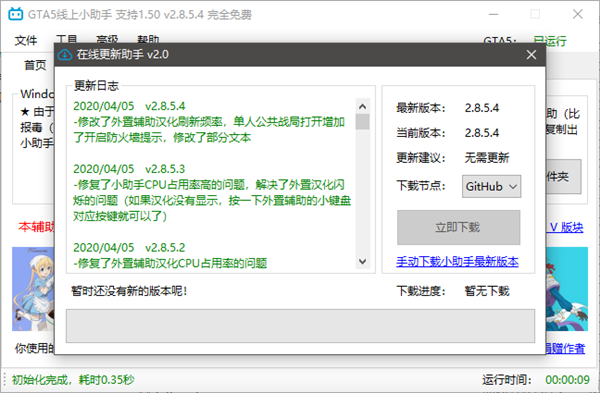Image resolution: width=600 pixels, height=393 pixels.
Task: Close the 在线更新助手 v2.0 dialog
Action: click(531, 55)
